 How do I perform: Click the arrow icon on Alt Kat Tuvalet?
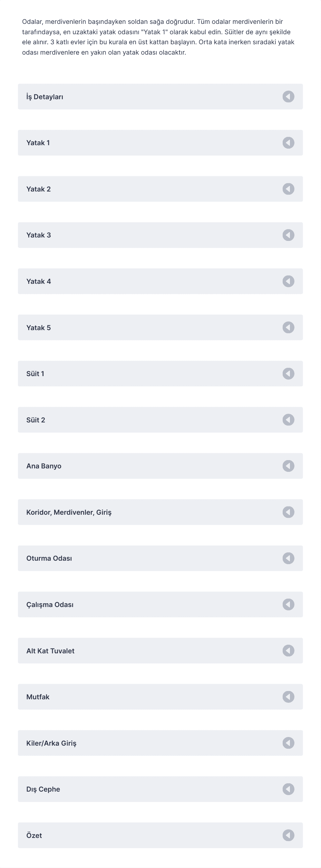(288, 650)
